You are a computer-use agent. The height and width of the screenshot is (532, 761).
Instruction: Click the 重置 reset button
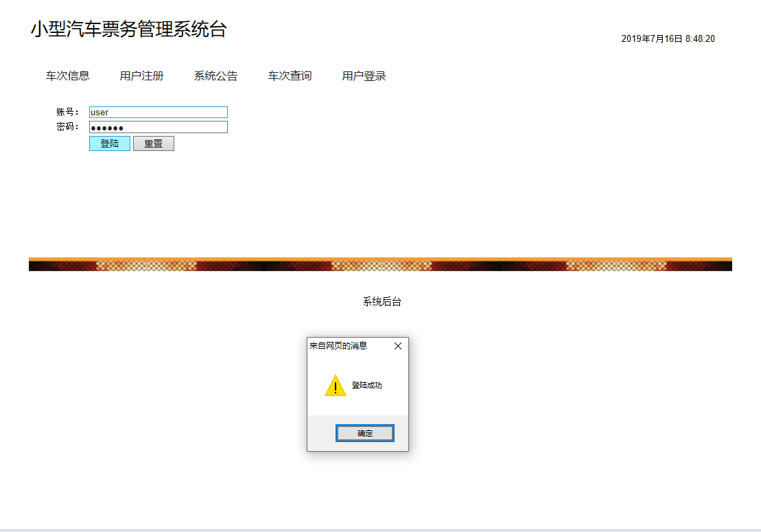[x=153, y=143]
